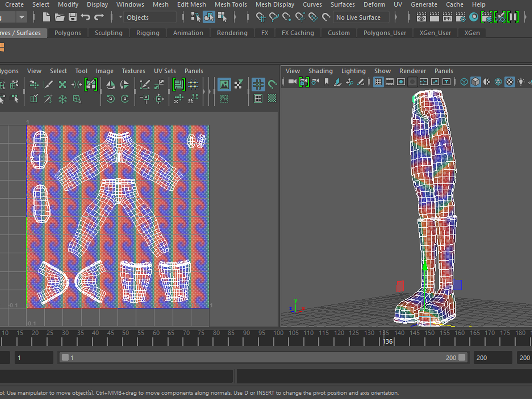
Task: Rotate UVs counterclockwise icon
Action: point(111,99)
